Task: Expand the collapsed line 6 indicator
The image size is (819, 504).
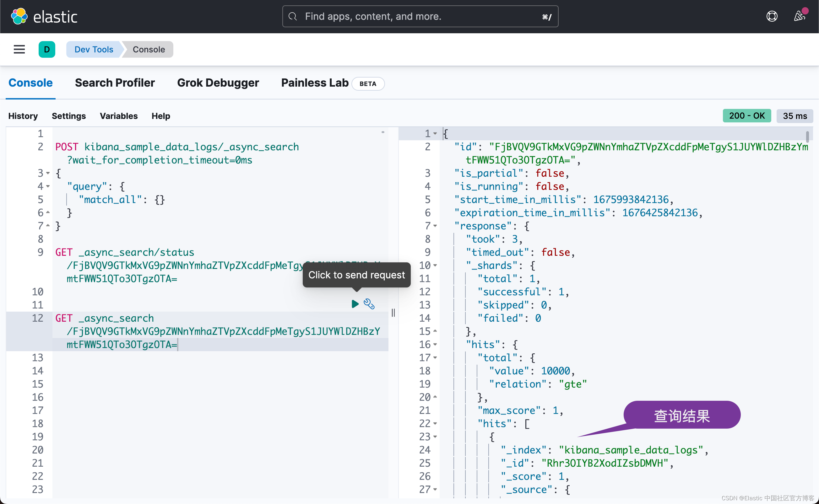Action: tap(48, 212)
